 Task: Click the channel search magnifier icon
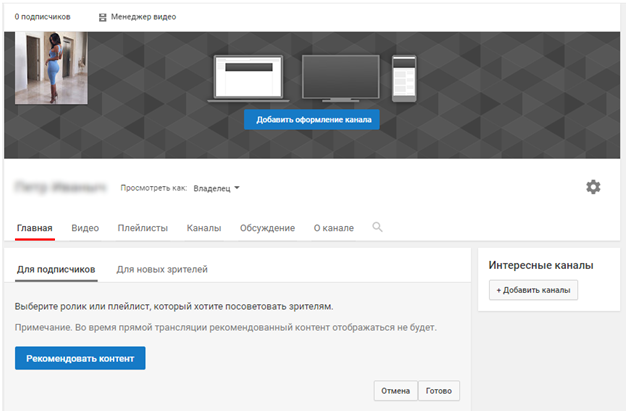pyautogui.click(x=377, y=227)
